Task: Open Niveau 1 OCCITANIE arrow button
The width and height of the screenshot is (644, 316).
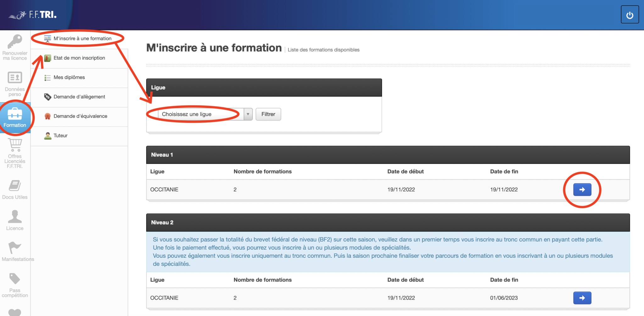Action: [x=582, y=190]
